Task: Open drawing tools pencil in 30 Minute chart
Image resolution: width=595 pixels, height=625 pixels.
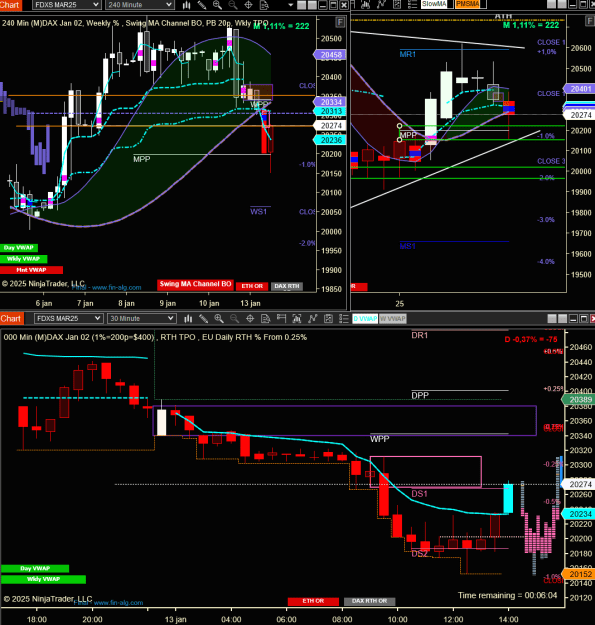Action: 204,318
